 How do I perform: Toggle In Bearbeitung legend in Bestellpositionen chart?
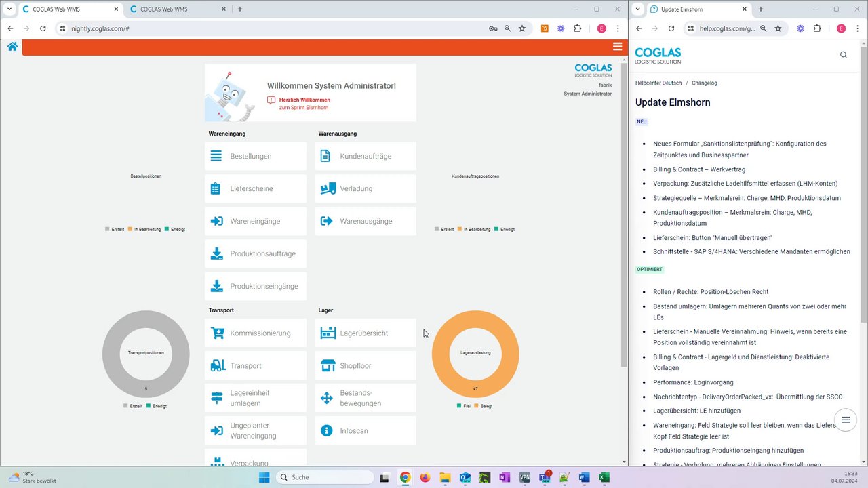pos(144,230)
